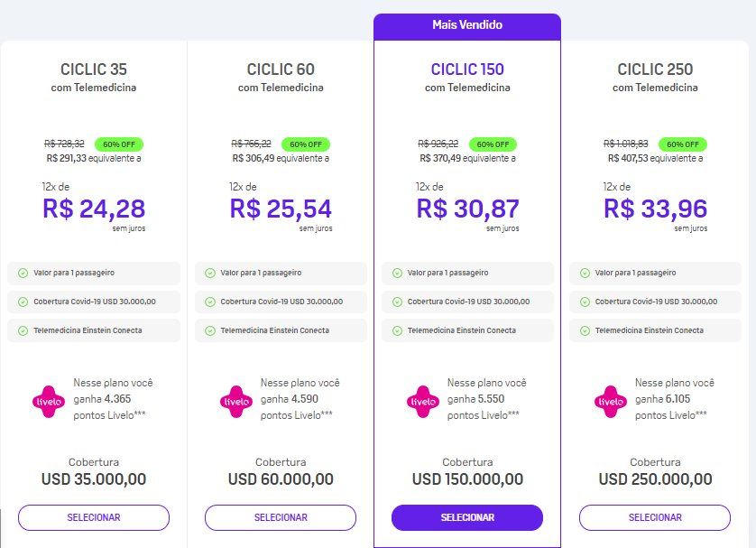Click the Livelo logo in CICLIC 60 plan
The image size is (756, 548).
tap(235, 402)
